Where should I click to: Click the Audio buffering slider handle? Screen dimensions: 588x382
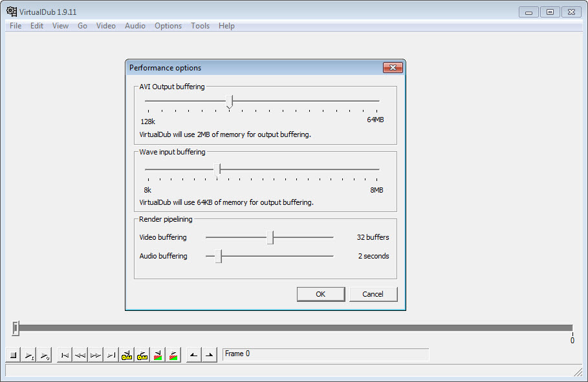click(219, 257)
